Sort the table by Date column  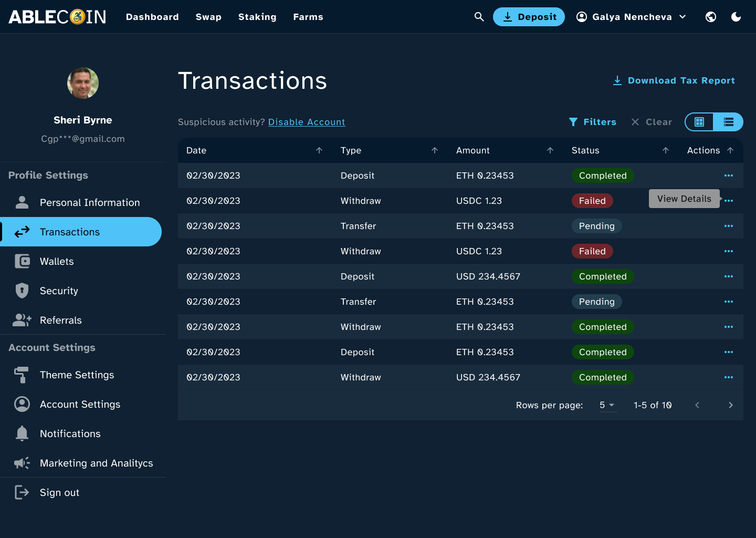click(319, 150)
